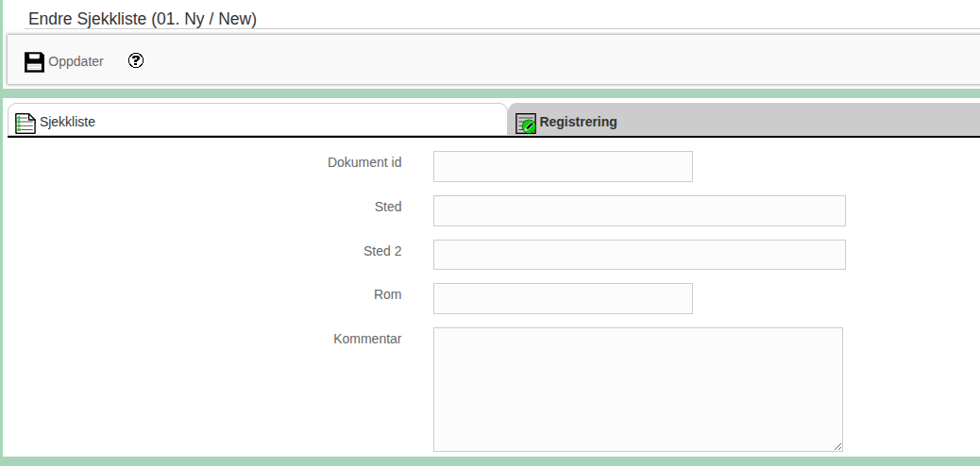The image size is (980, 466).
Task: Click the Kommentar label
Action: point(367,339)
